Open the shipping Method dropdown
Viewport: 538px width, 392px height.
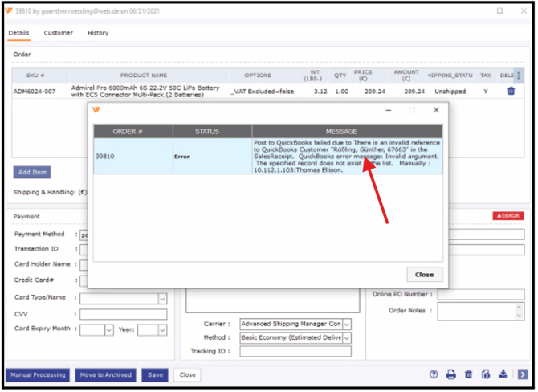347,338
